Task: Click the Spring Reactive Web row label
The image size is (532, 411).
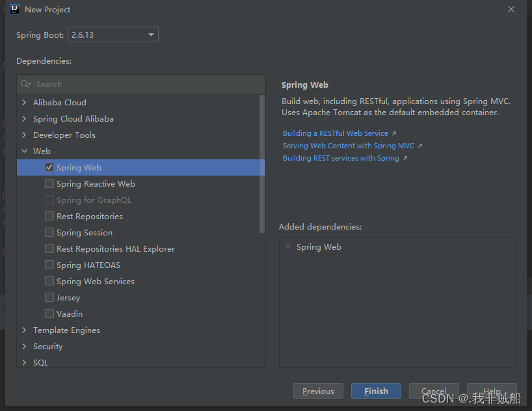Action: click(x=96, y=184)
